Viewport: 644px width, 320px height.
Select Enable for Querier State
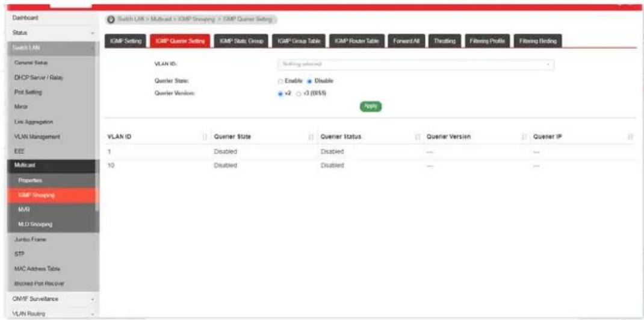click(280, 81)
